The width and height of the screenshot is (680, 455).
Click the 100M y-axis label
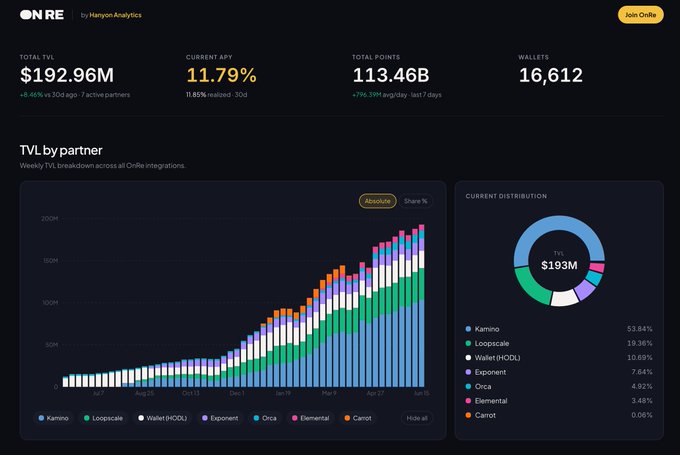click(50, 303)
